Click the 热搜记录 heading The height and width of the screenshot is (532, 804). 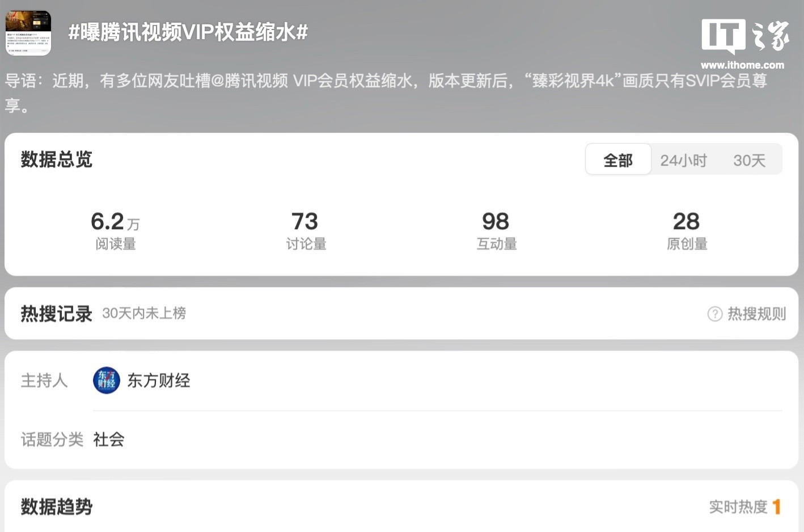click(57, 314)
